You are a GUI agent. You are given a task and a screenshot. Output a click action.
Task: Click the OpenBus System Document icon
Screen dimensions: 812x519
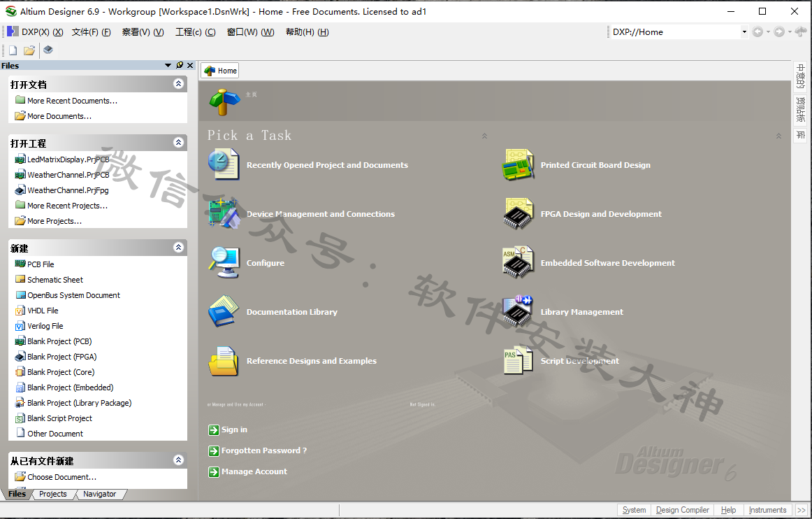[20, 295]
